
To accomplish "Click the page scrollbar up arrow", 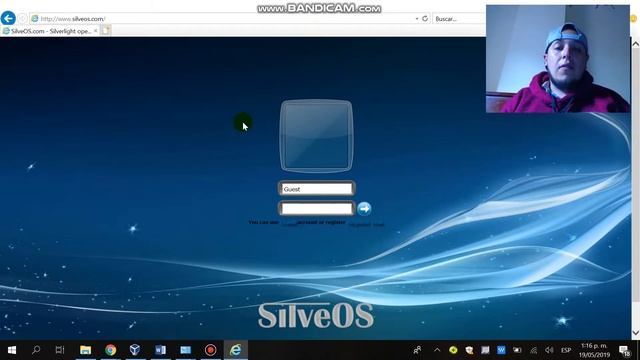I will [636, 44].
